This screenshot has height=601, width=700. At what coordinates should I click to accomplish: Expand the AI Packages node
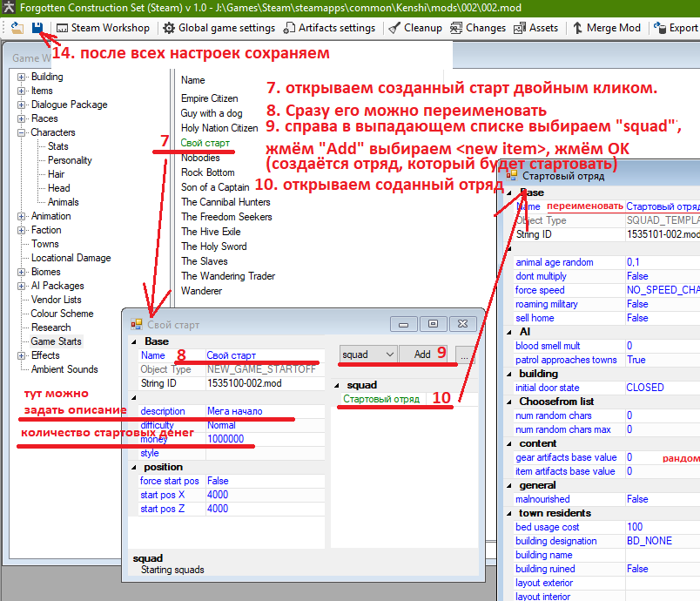tap(21, 286)
